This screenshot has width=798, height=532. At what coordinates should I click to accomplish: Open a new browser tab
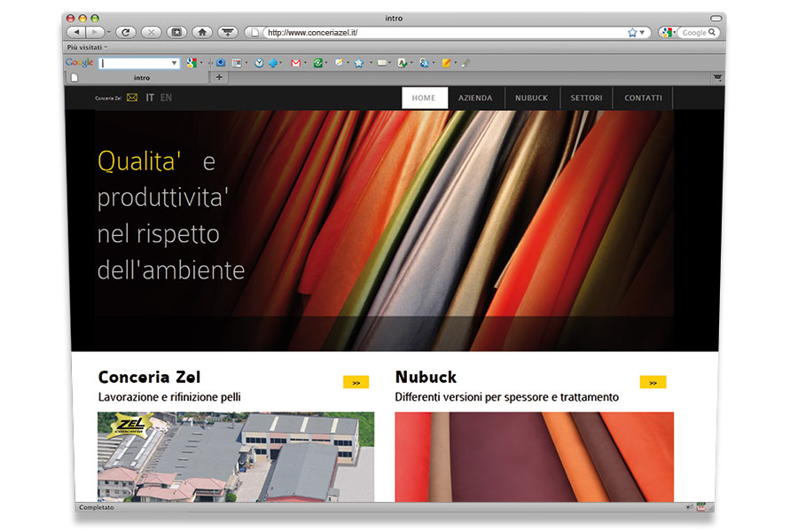click(219, 77)
